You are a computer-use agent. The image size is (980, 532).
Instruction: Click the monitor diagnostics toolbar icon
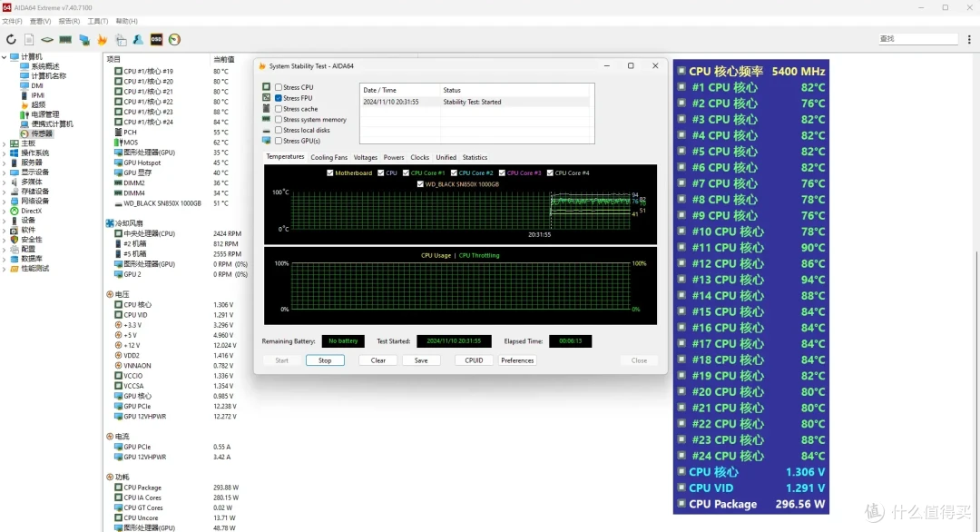[83, 39]
